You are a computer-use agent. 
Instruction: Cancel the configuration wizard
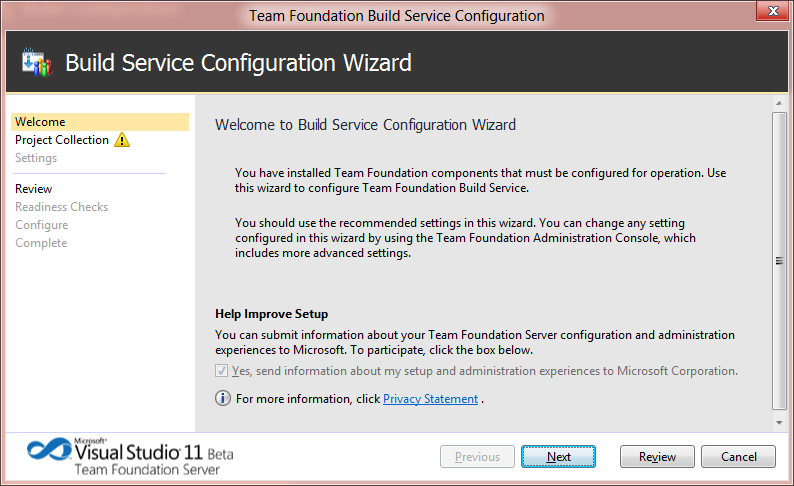pos(738,457)
